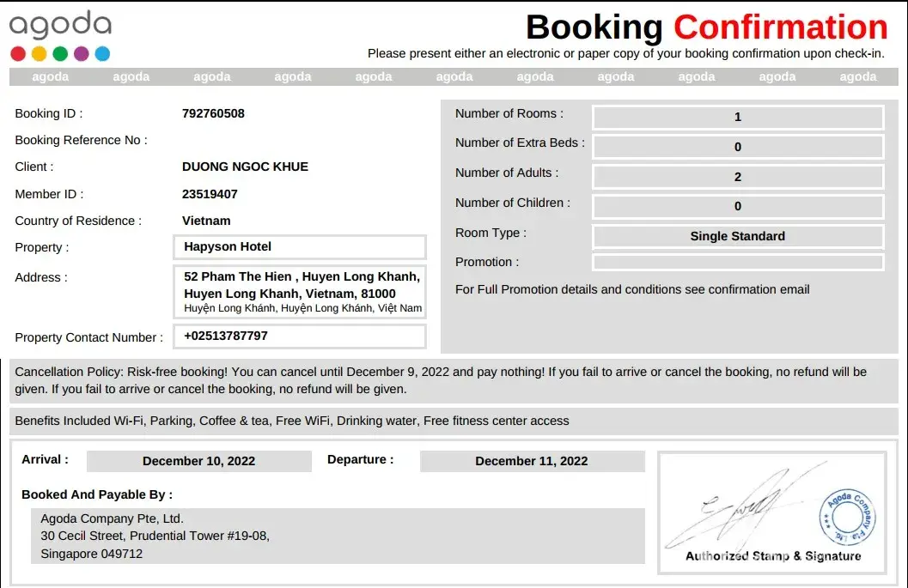Click the Number of Rooms value box
This screenshot has width=908, height=588.
click(x=738, y=118)
